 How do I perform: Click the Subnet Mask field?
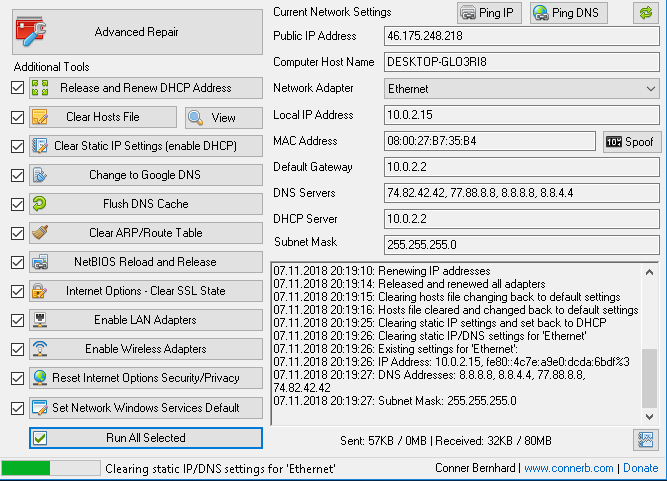(x=522, y=245)
